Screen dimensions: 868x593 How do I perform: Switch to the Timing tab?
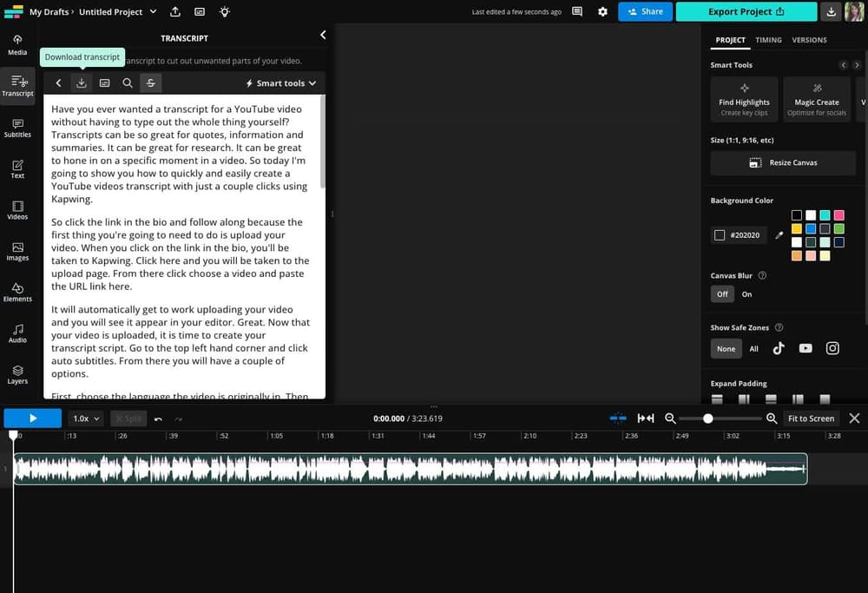(768, 40)
